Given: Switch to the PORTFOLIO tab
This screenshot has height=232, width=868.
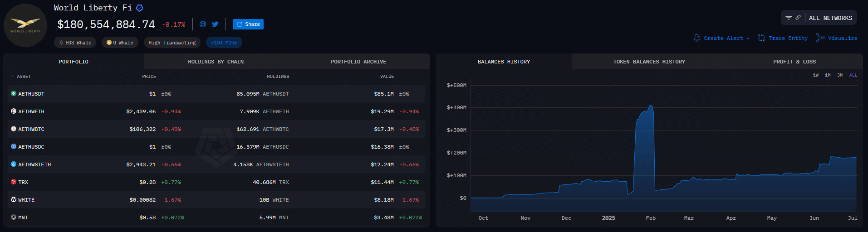Looking at the screenshot, I should (x=74, y=62).
